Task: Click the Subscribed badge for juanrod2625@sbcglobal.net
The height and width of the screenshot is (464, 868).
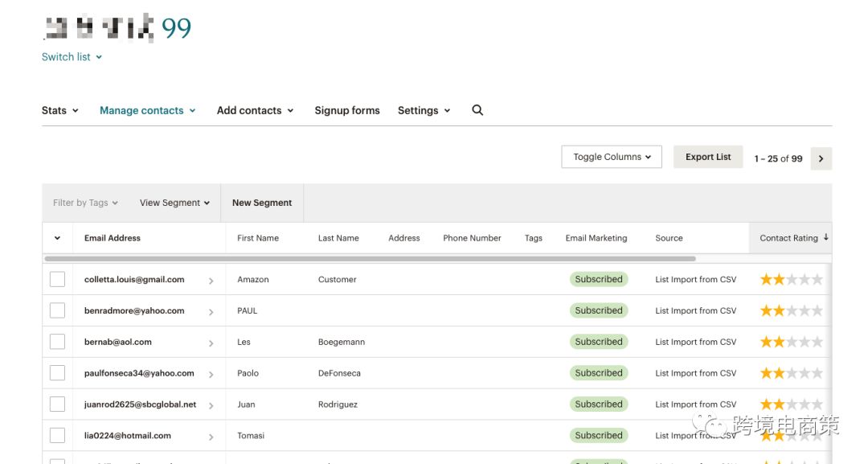Action: pos(599,404)
